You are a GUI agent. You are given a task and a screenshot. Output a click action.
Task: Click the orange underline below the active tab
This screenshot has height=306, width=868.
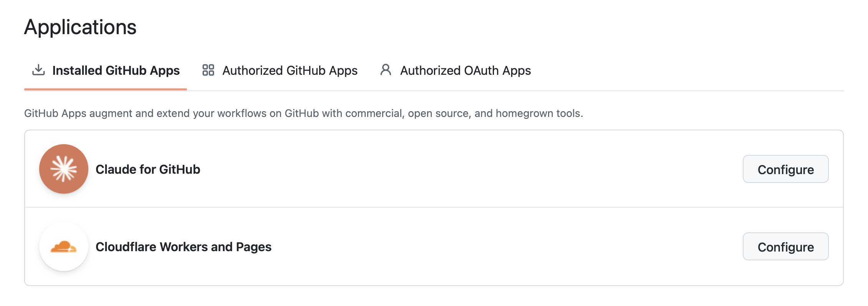pos(105,89)
